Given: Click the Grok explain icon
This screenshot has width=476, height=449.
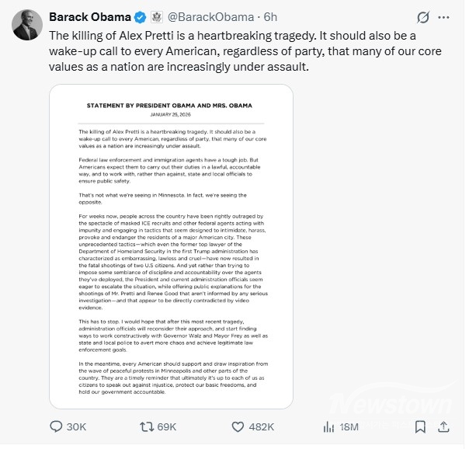Looking at the screenshot, I should (423, 17).
